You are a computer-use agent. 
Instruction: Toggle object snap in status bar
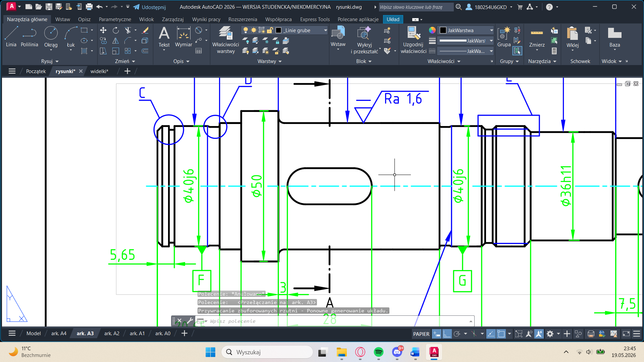501,334
